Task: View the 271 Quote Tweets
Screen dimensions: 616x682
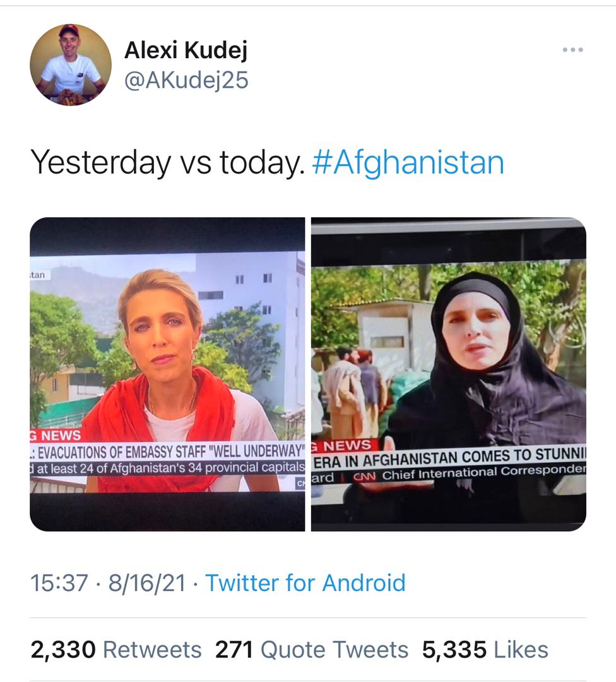Action: tap(312, 650)
